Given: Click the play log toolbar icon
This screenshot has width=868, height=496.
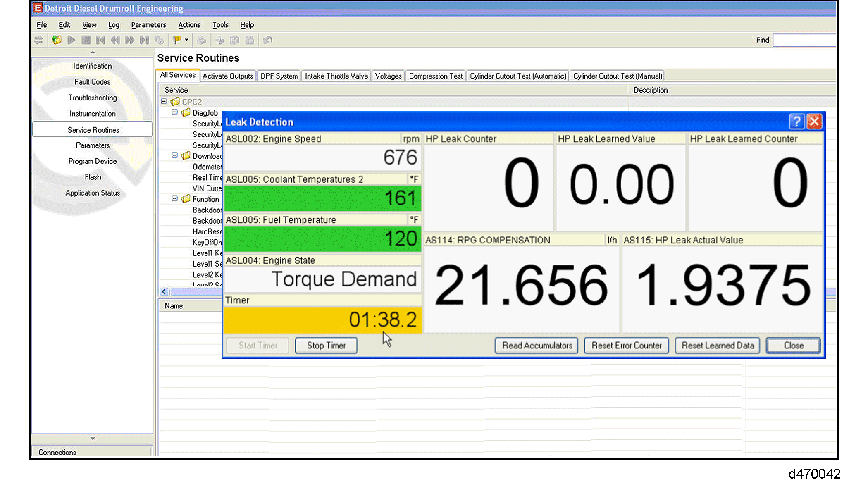Looking at the screenshot, I should click(71, 40).
